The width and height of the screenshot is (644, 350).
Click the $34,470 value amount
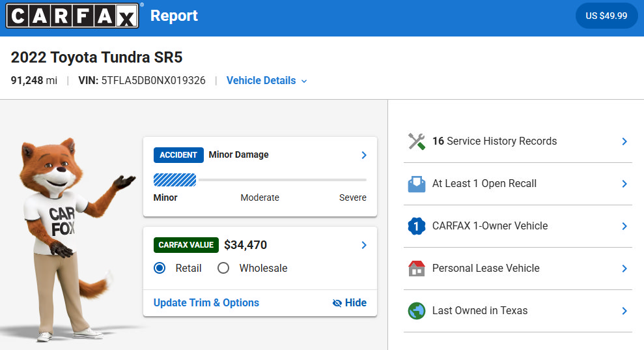pyautogui.click(x=245, y=245)
